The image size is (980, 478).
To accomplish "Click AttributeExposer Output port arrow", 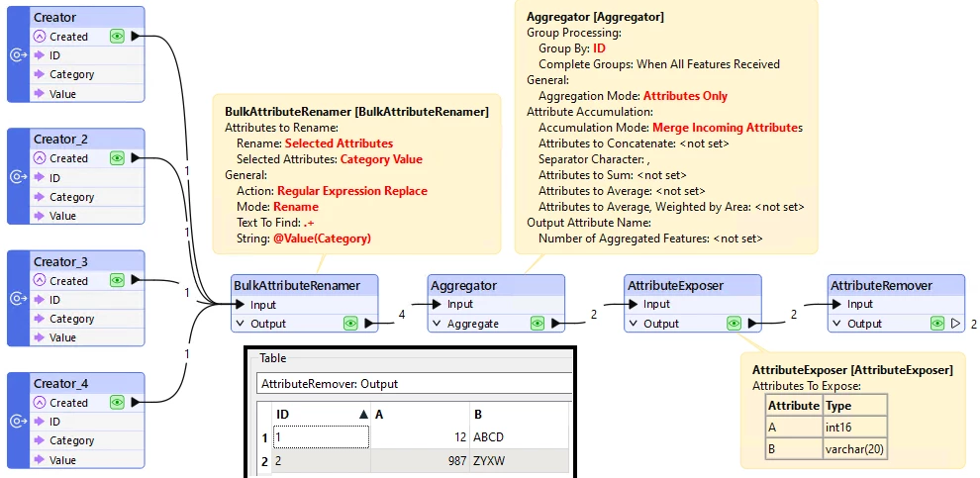I will tap(752, 324).
